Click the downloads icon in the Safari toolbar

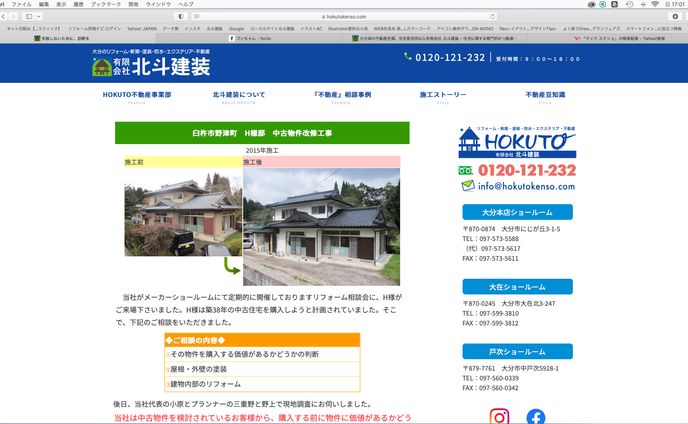click(675, 16)
